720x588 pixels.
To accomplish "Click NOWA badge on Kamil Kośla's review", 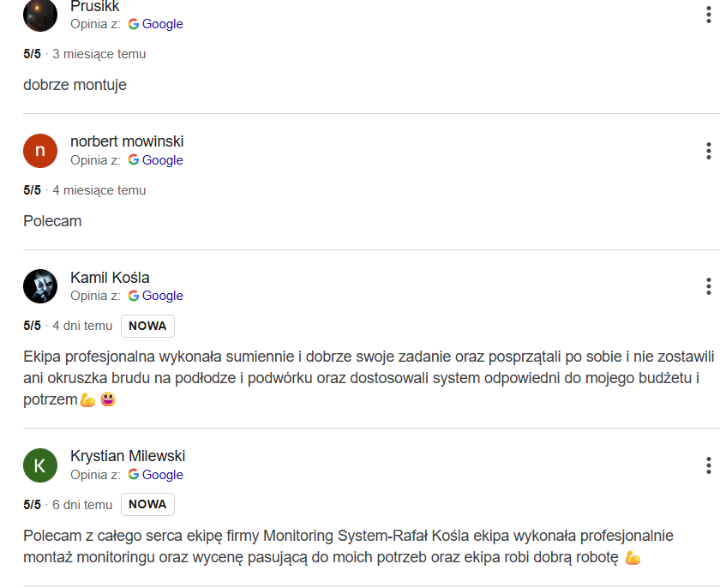I will 147,326.
